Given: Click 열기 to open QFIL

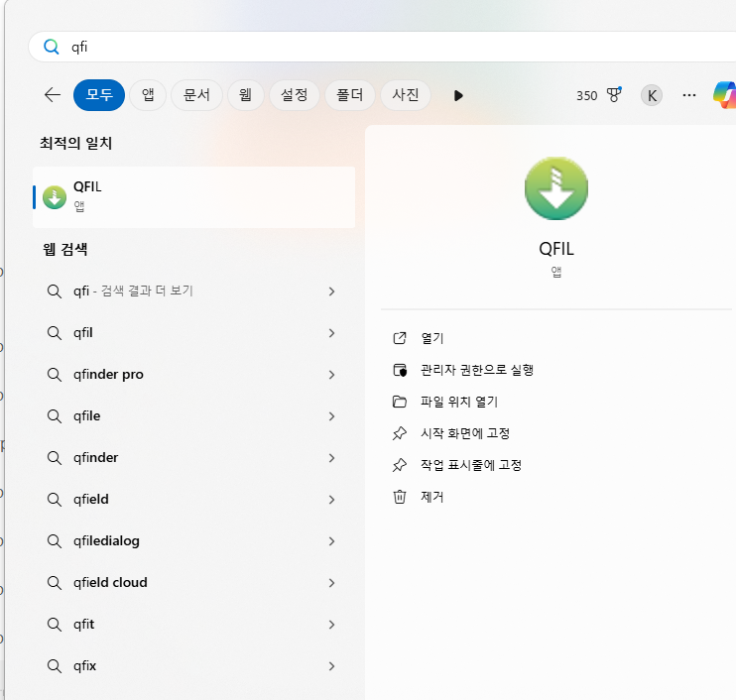Looking at the screenshot, I should (431, 338).
